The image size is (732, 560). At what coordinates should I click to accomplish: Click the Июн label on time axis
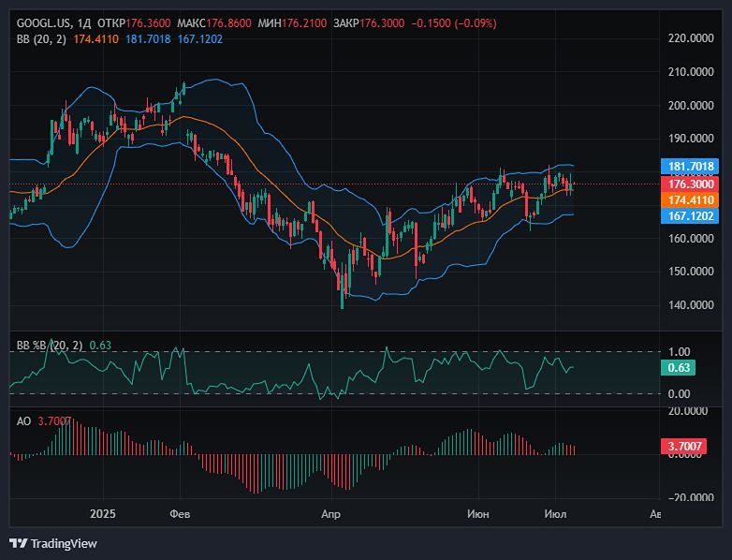[x=477, y=514]
